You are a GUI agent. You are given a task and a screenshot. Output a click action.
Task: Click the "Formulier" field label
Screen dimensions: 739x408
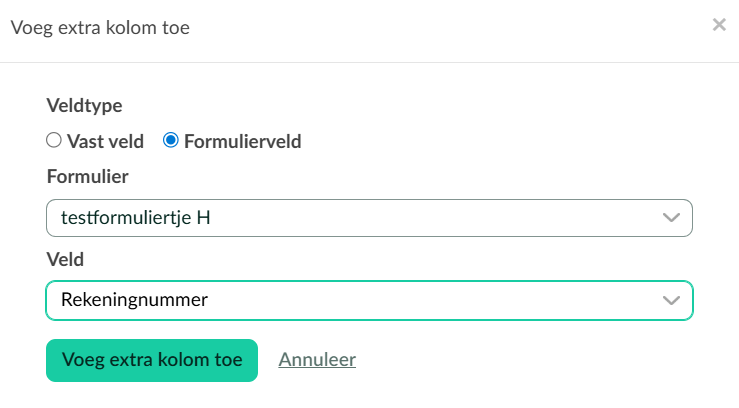(88, 177)
